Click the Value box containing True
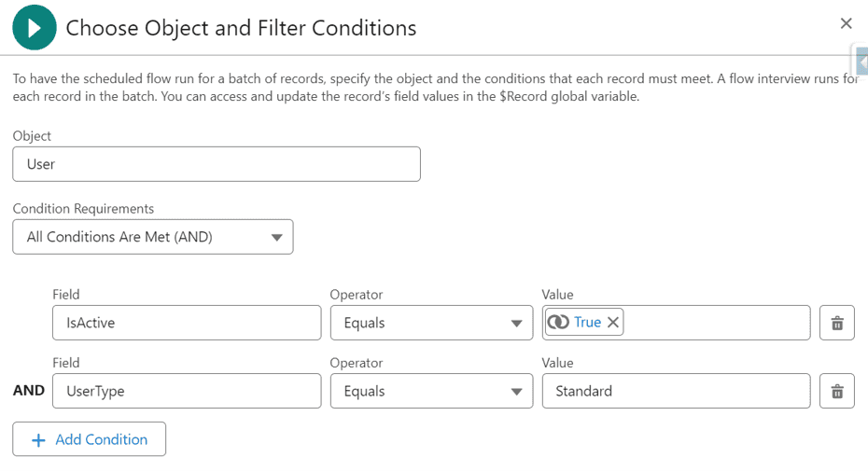868x471 pixels. pyautogui.click(x=676, y=323)
